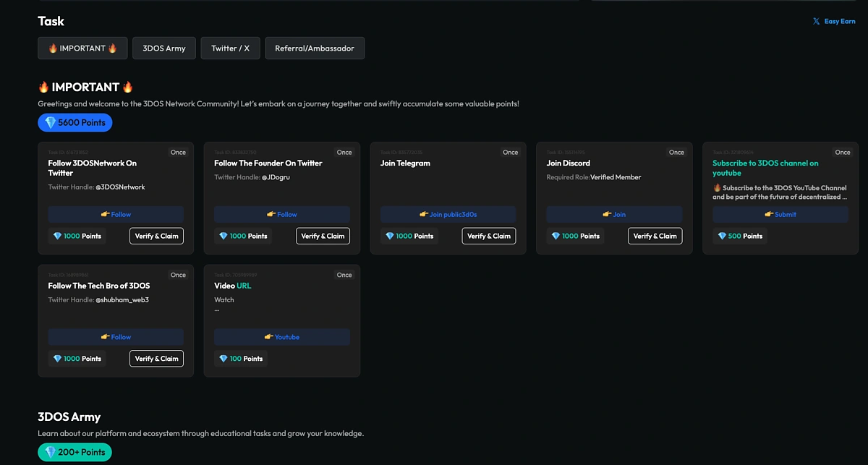Click the diamond icon in the Join Telegram card

(390, 236)
